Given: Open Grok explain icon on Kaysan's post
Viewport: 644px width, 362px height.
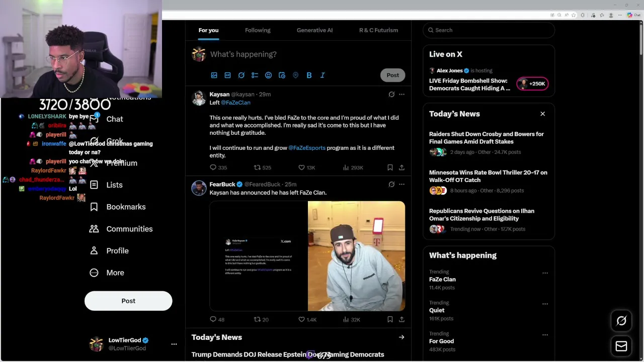Looking at the screenshot, I should point(391,94).
